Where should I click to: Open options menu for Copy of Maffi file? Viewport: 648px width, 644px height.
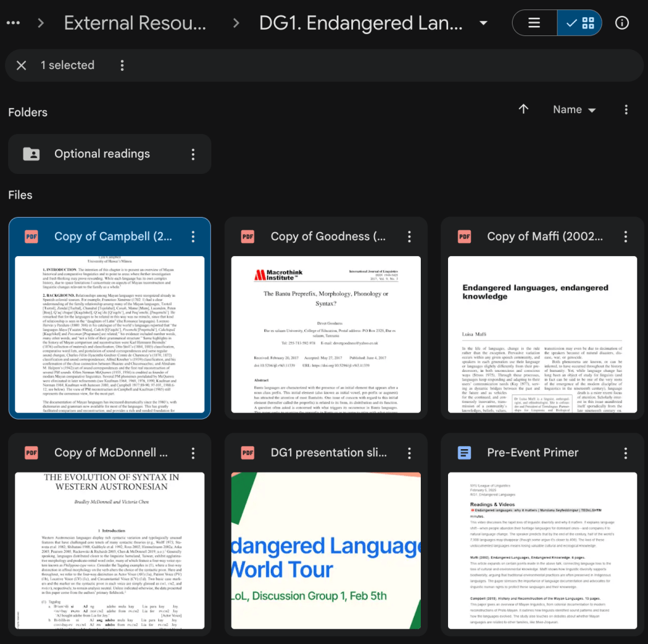(x=626, y=237)
